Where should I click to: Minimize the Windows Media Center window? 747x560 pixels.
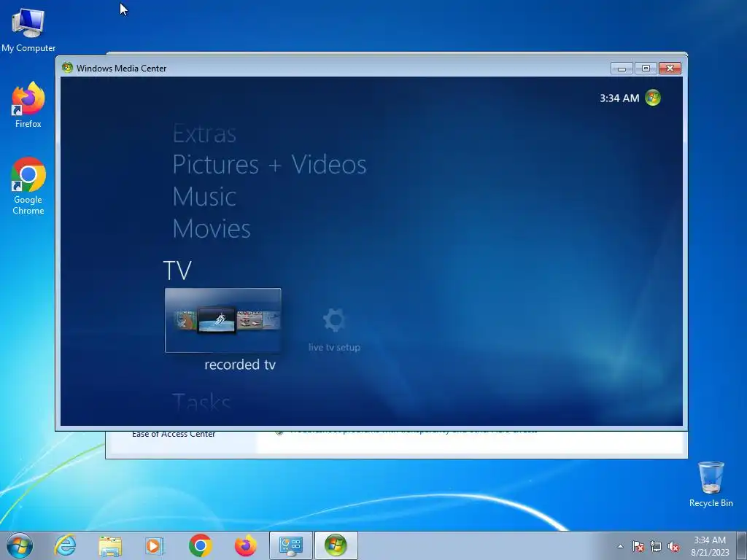(x=622, y=69)
